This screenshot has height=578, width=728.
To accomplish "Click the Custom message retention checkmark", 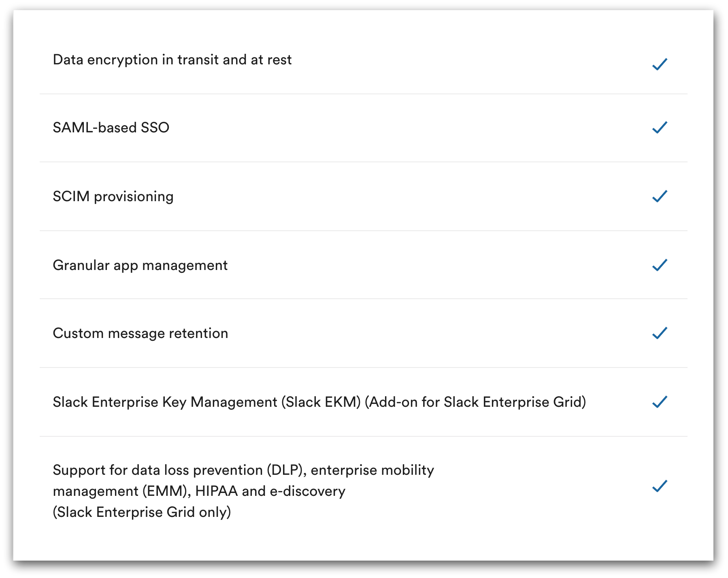I will click(660, 333).
